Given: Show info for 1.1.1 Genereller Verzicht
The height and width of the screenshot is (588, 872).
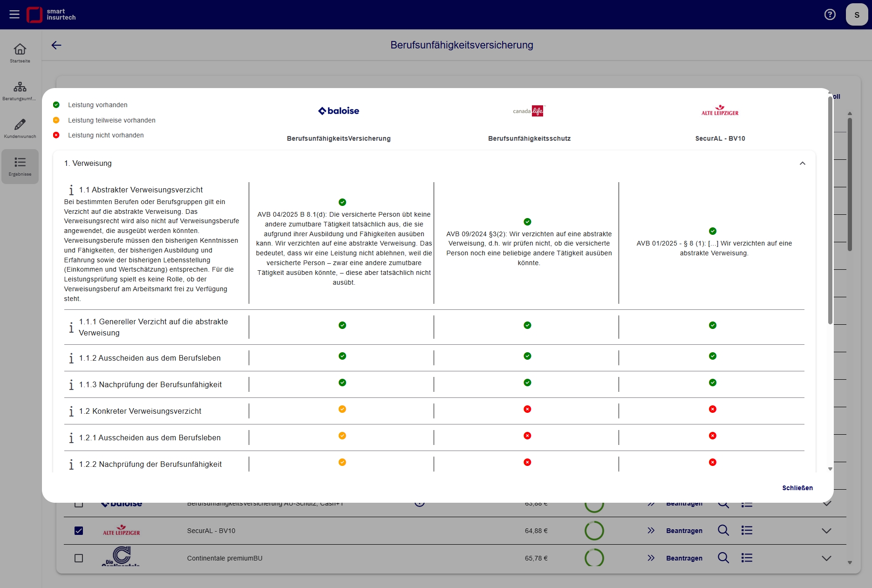Looking at the screenshot, I should click(71, 328).
